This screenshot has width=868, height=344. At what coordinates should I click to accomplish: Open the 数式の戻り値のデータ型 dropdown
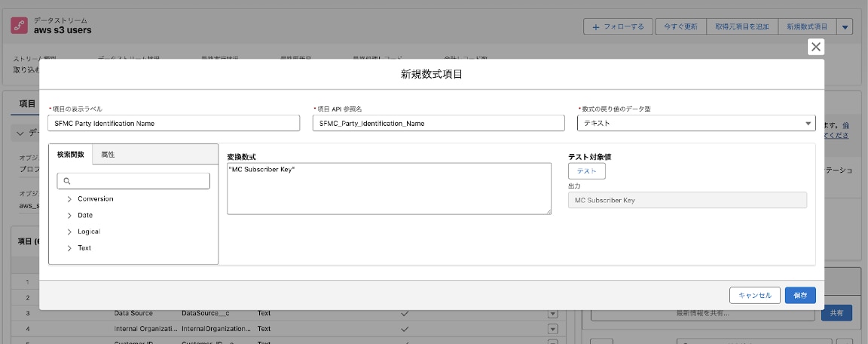696,123
